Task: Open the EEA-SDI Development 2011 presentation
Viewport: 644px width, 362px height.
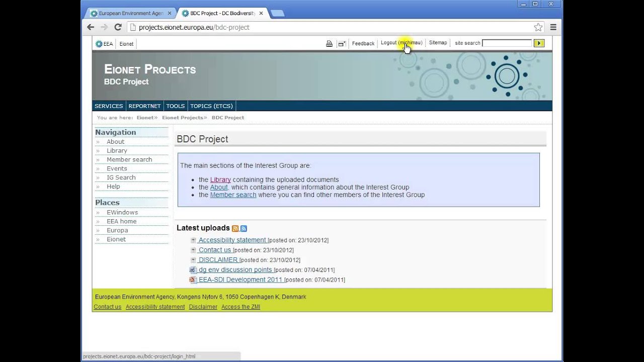Action: (x=240, y=280)
